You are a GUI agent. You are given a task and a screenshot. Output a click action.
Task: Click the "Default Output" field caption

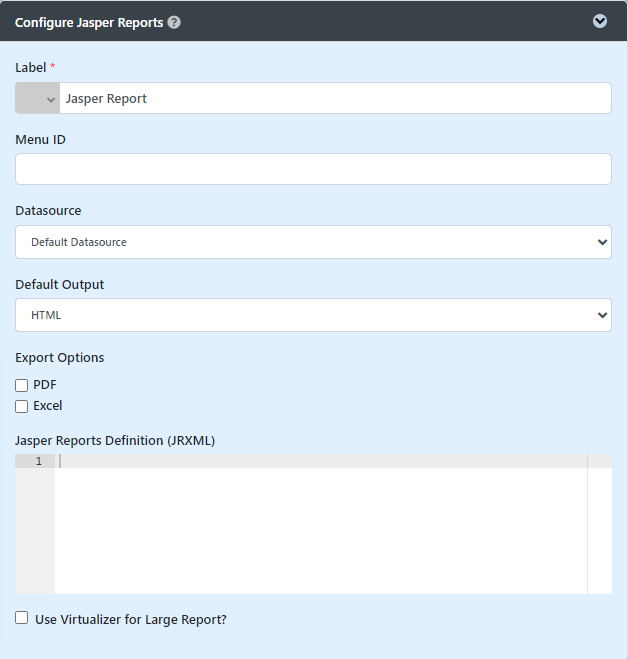(x=59, y=284)
